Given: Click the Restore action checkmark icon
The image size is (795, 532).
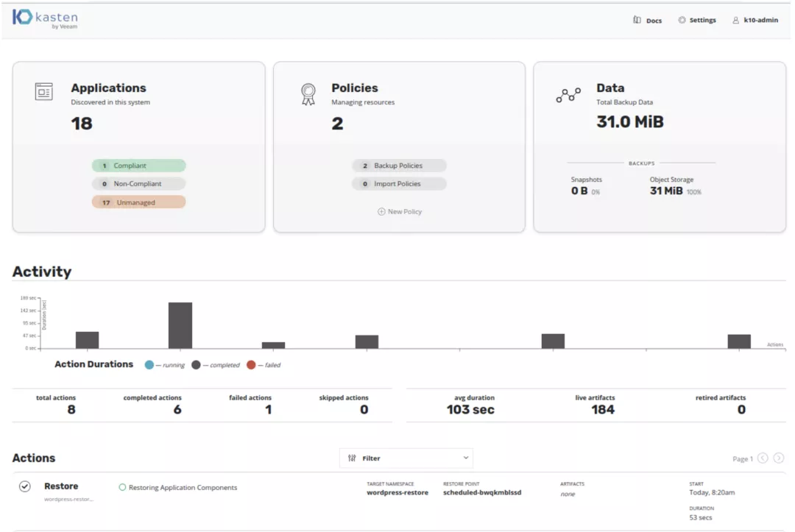Looking at the screenshot, I should click(25, 486).
